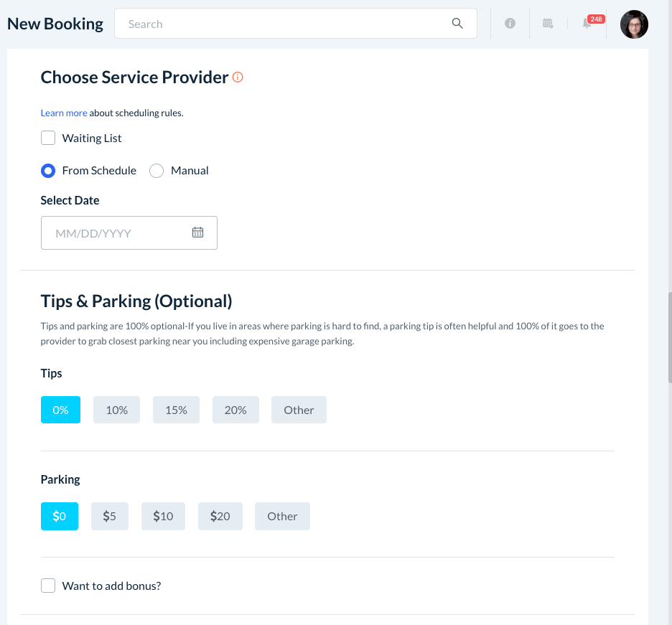The width and height of the screenshot is (672, 625).
Task: Follow the Learn more link
Action: pos(64,113)
